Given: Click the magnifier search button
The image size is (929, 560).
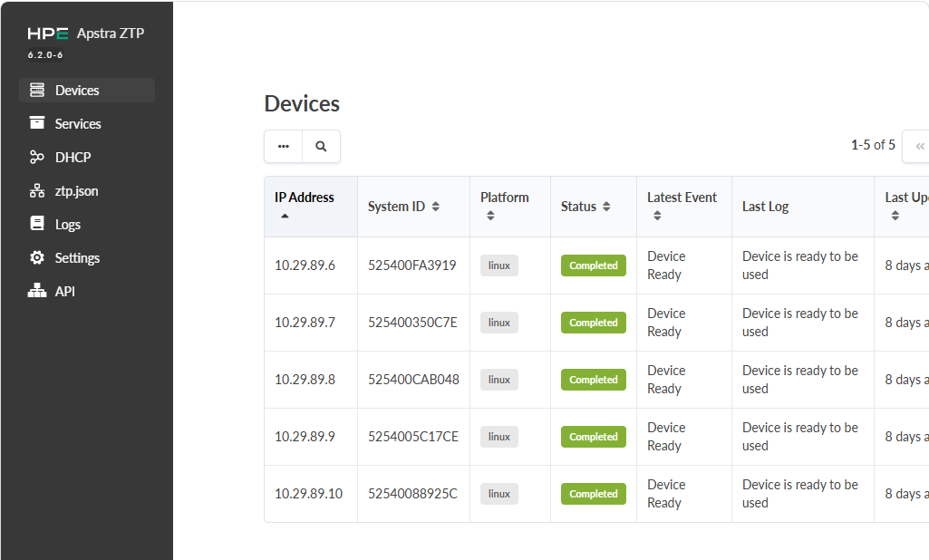Looking at the screenshot, I should pyautogui.click(x=321, y=147).
